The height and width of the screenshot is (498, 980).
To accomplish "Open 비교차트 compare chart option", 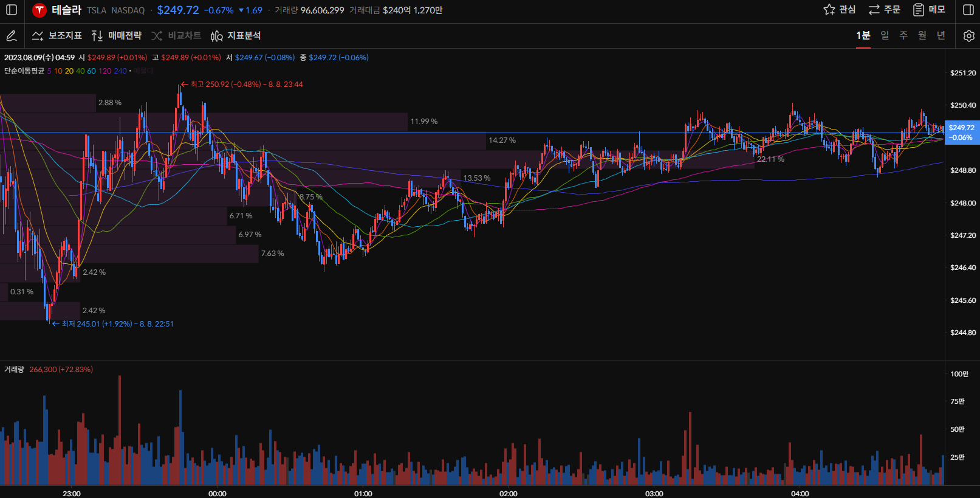I will click(176, 36).
